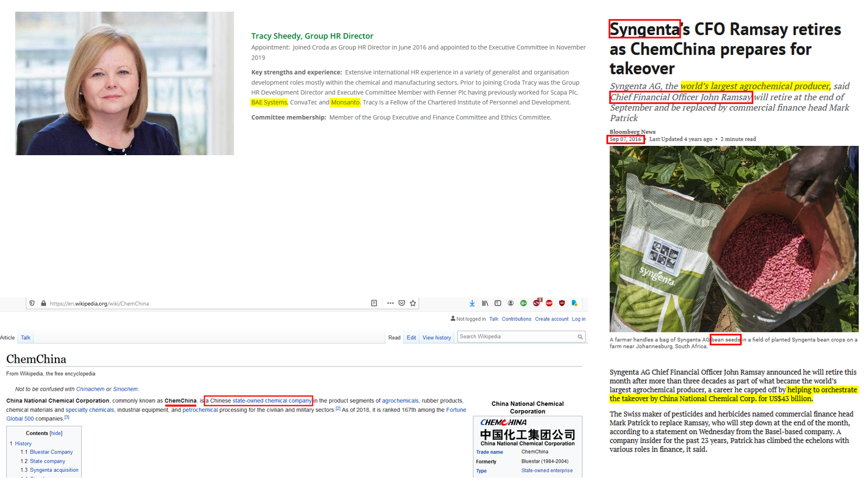Screen dimensions: 868x490
Task: Switch to the Talk tab beside Article
Action: coord(26,338)
